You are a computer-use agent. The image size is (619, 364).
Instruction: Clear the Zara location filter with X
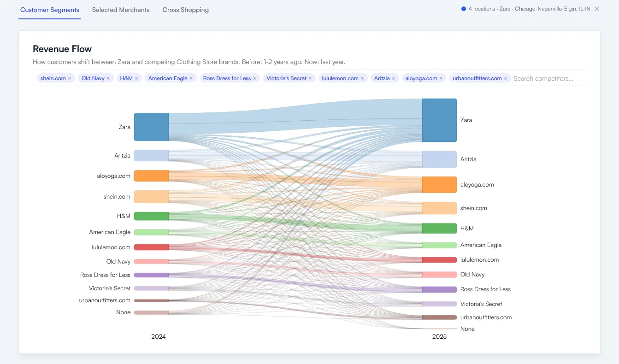pyautogui.click(x=597, y=9)
